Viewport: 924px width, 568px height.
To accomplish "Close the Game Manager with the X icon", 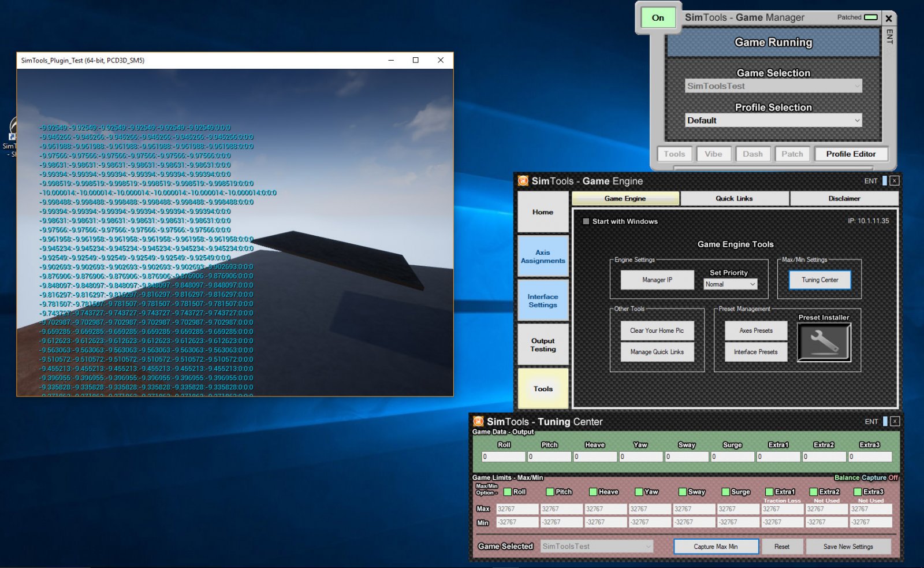I will click(x=889, y=18).
